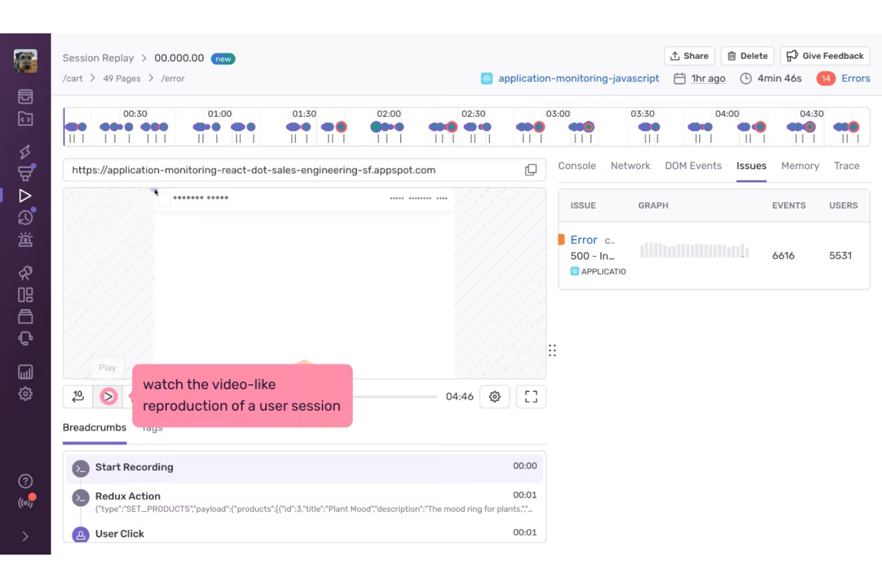Select the Performance lightning icon in sidebar
Screen dimensions: 882x588
pyautogui.click(x=25, y=151)
